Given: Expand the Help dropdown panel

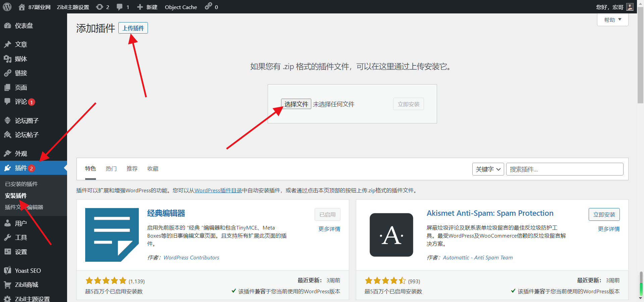Looking at the screenshot, I should click(612, 20).
